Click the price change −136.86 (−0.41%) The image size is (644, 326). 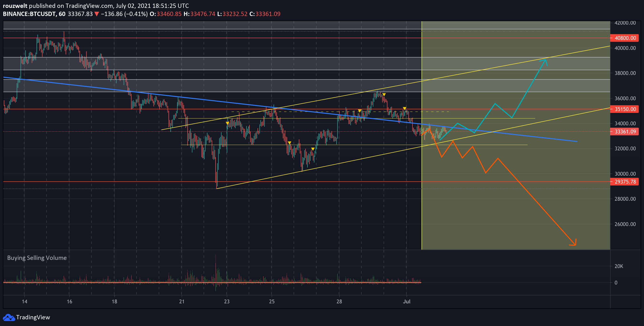coord(124,14)
